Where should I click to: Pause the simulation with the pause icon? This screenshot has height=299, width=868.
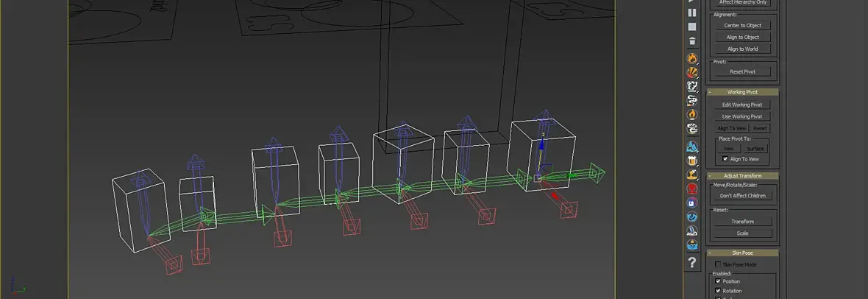pos(692,13)
